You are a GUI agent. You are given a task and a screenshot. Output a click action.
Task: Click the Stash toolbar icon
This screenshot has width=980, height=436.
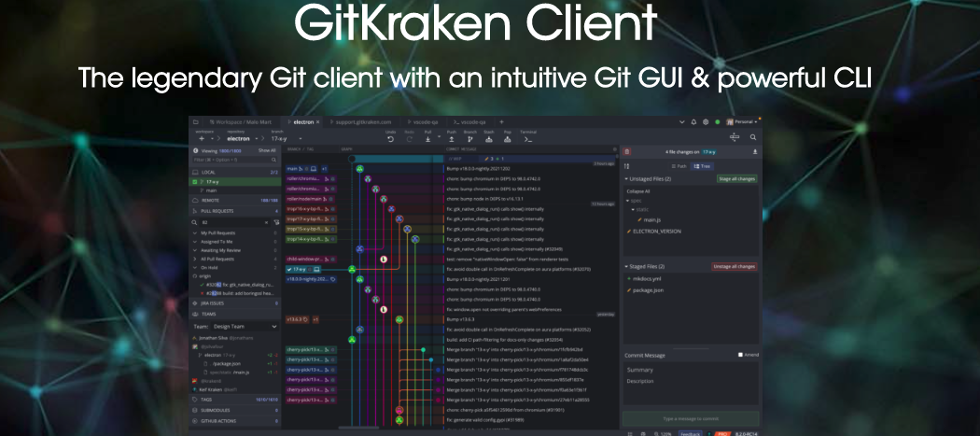[x=489, y=139]
